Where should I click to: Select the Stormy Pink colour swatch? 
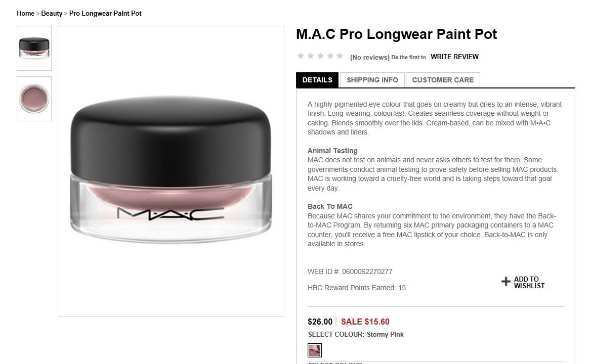coord(315,350)
